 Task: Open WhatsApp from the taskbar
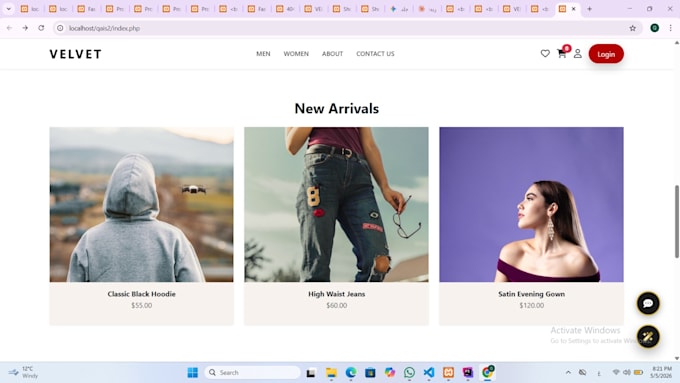point(409,373)
